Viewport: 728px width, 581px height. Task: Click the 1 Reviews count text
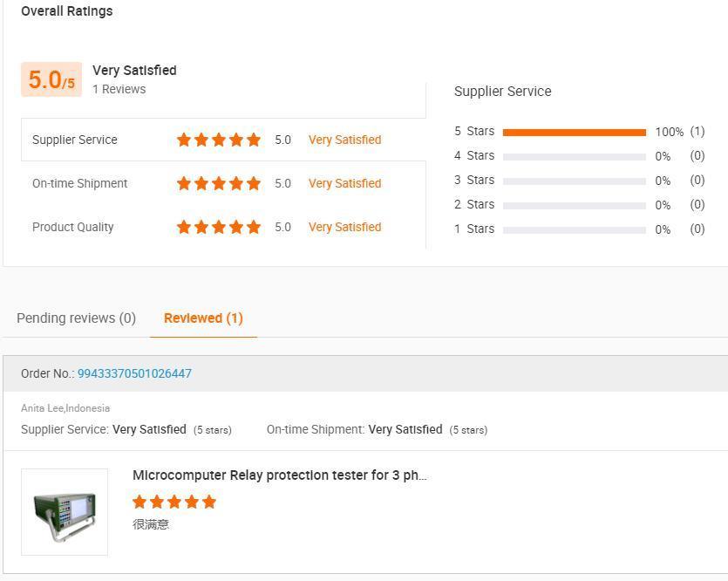(x=119, y=89)
